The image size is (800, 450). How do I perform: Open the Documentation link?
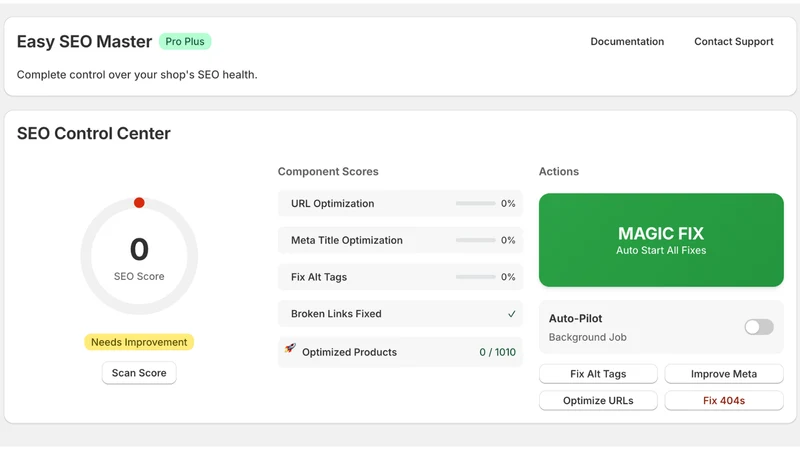[x=627, y=41]
